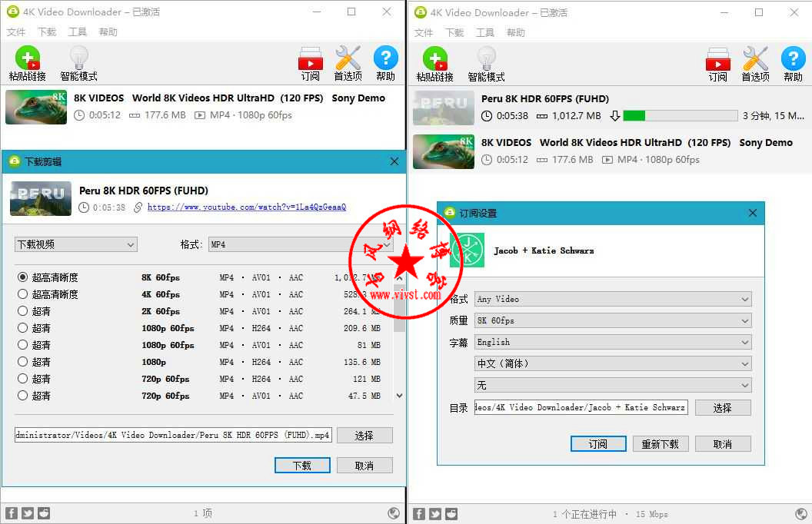
Task: Close the 下载剪辑 dialog
Action: (x=394, y=161)
